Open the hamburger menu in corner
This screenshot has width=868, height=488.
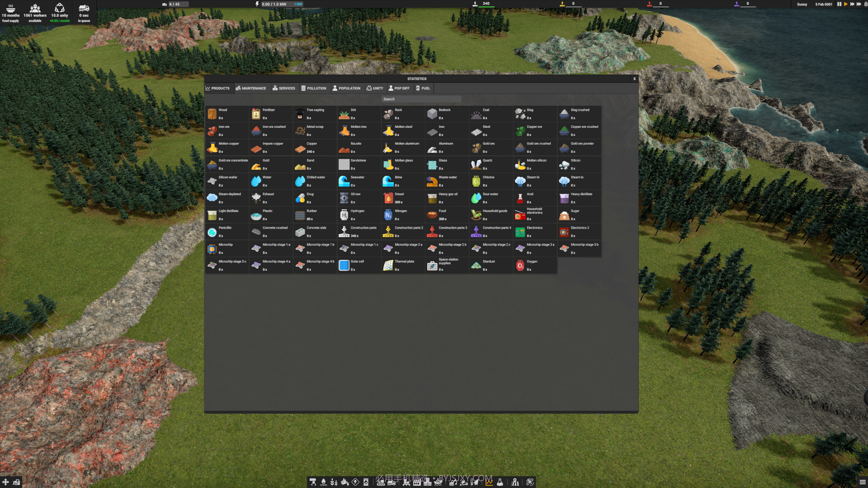click(x=862, y=482)
